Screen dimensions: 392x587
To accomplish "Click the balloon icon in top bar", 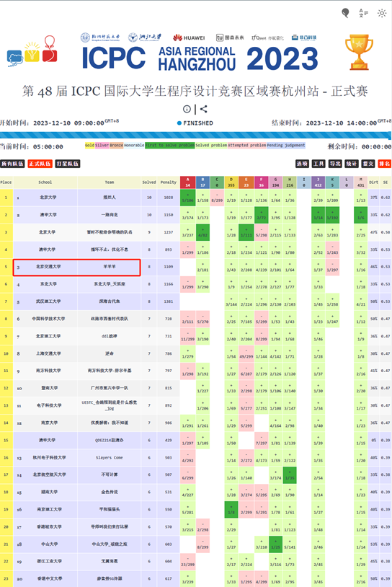I will tap(345, 13).
